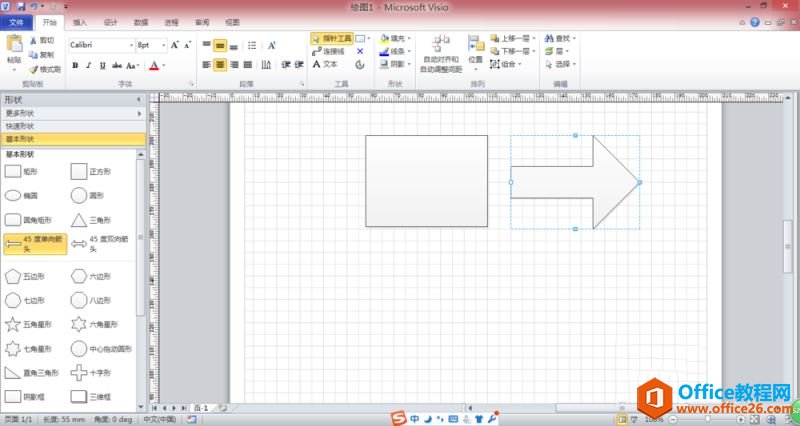The image size is (800, 426).
Task: Select the rectangle shape on canvas
Action: click(x=426, y=181)
